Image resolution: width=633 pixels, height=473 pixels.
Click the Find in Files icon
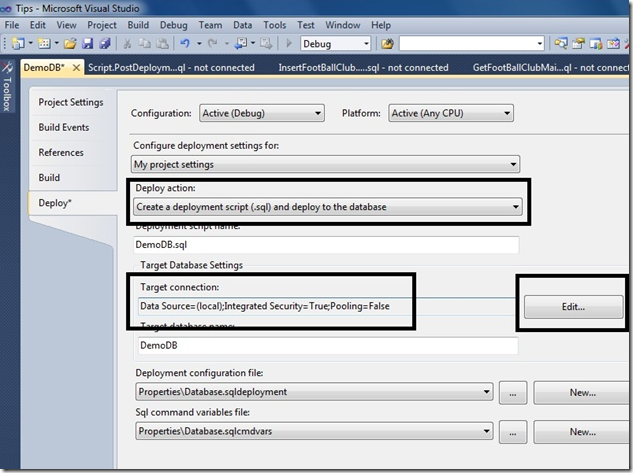pyautogui.click(x=387, y=43)
